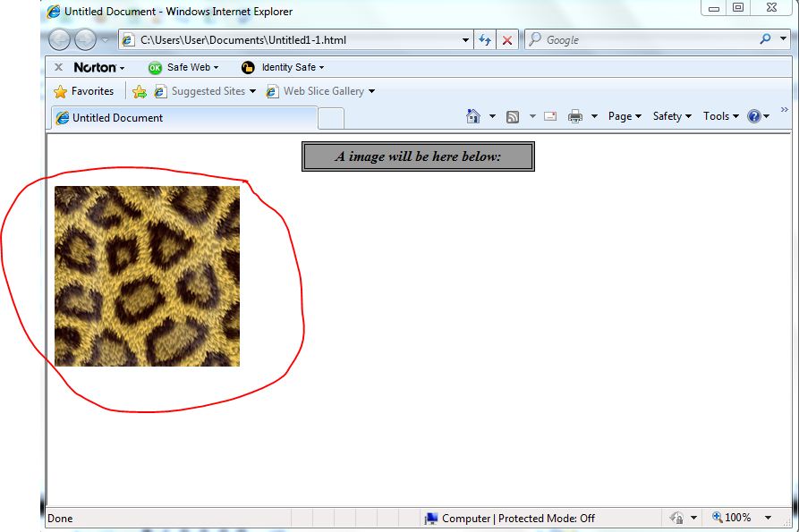Viewport: 799px width, 532px height.
Task: Click the zoom magnifier icon in status bar
Action: click(715, 518)
